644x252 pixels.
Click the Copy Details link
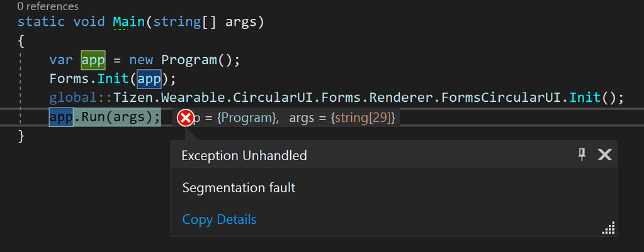click(219, 219)
